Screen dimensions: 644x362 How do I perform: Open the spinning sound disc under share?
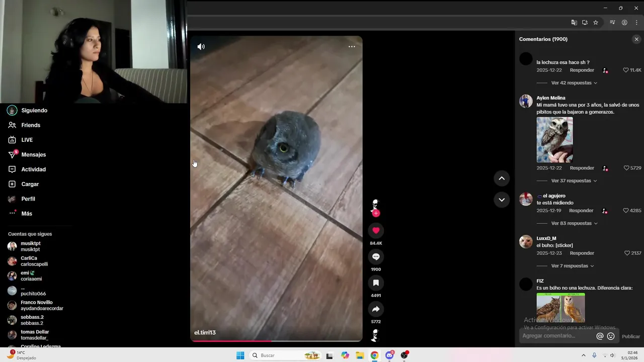point(375,335)
